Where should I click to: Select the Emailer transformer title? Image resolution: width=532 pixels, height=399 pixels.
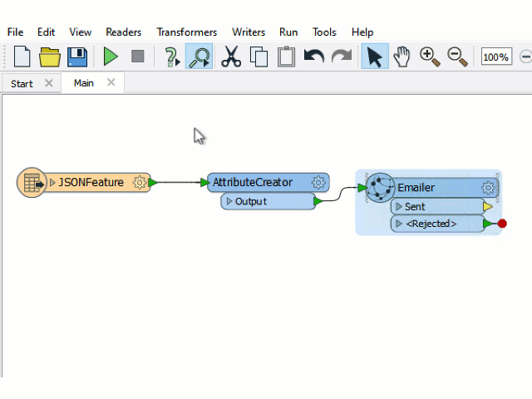416,188
